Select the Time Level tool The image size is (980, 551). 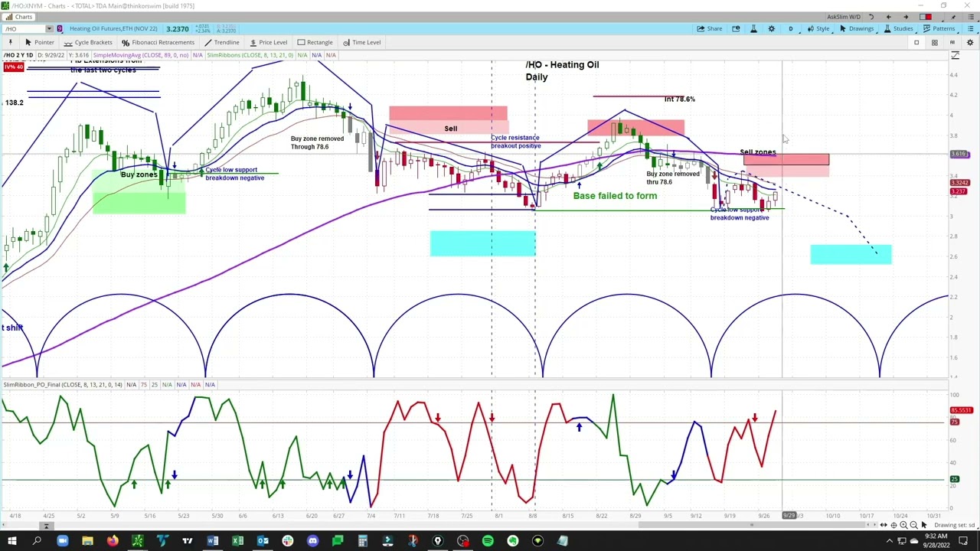point(361,42)
